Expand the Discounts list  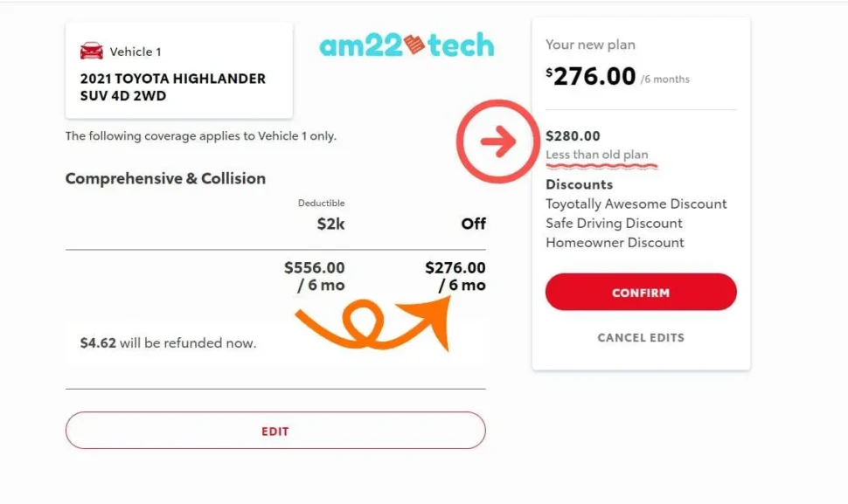coord(579,184)
